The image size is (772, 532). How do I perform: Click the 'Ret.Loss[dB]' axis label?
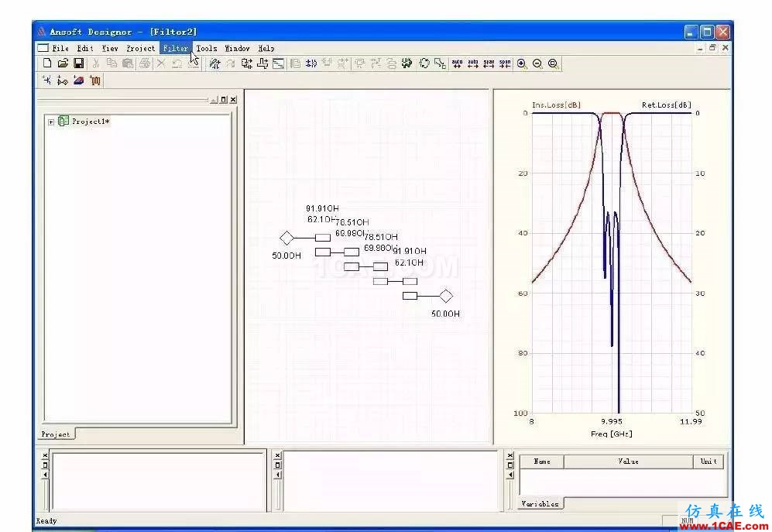pos(667,105)
